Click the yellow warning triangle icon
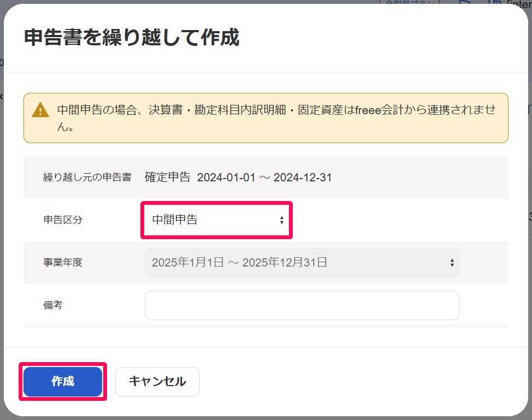 [40, 110]
